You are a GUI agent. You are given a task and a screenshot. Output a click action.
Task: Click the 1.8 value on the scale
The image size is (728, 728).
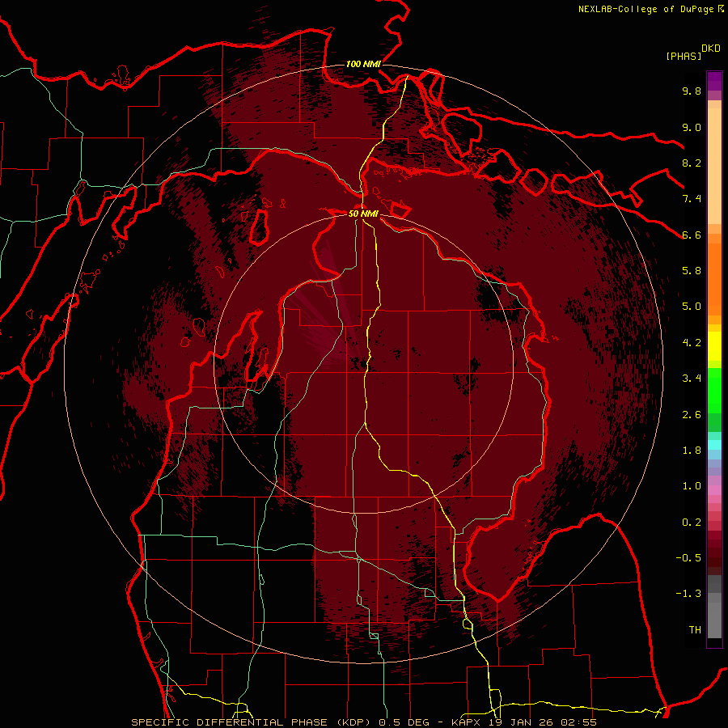click(x=692, y=451)
